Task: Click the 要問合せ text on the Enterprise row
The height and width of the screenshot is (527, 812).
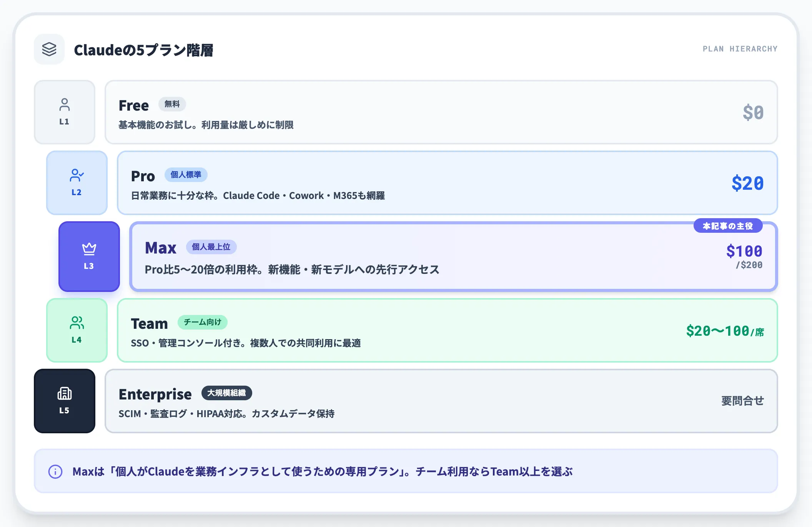Action: coord(743,401)
